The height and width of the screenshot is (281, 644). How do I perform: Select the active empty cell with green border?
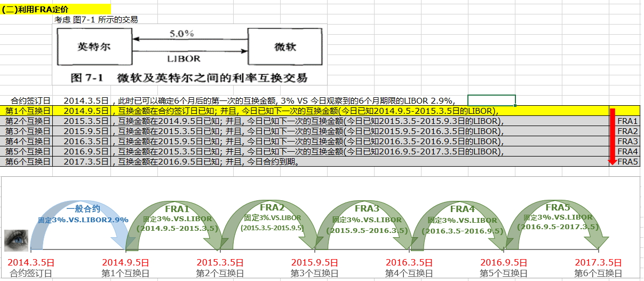[x=491, y=100]
